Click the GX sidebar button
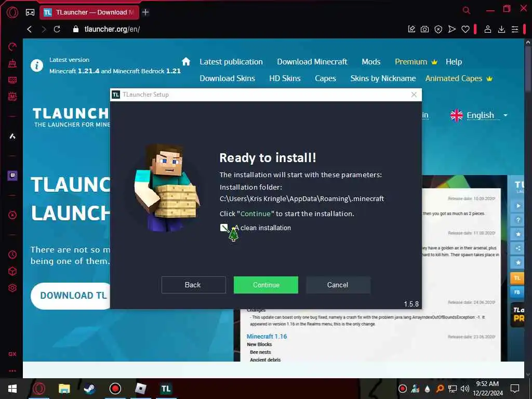Viewport: 532px width, 399px height. [x=12, y=354]
